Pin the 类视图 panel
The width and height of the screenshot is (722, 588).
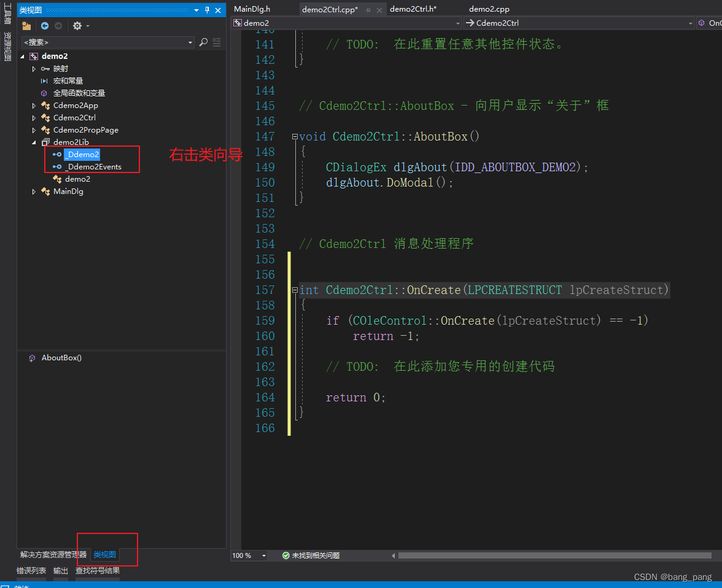pos(206,10)
